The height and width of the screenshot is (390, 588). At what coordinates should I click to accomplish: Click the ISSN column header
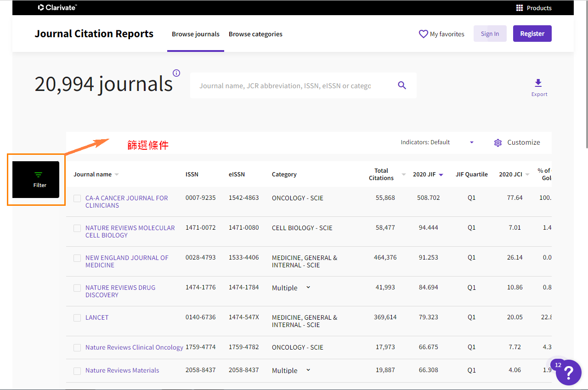pos(192,175)
